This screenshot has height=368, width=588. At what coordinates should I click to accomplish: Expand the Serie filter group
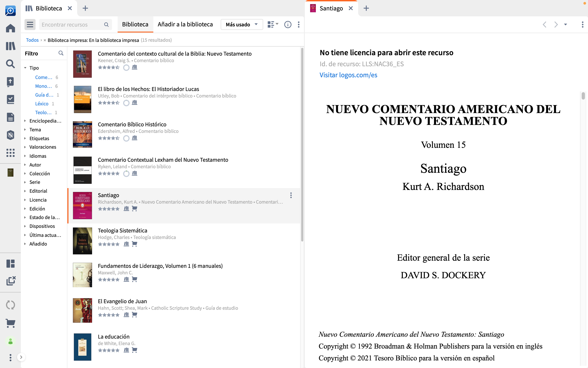click(25, 182)
